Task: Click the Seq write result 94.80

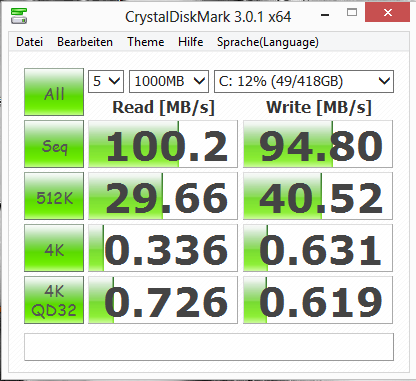Action: (x=318, y=144)
